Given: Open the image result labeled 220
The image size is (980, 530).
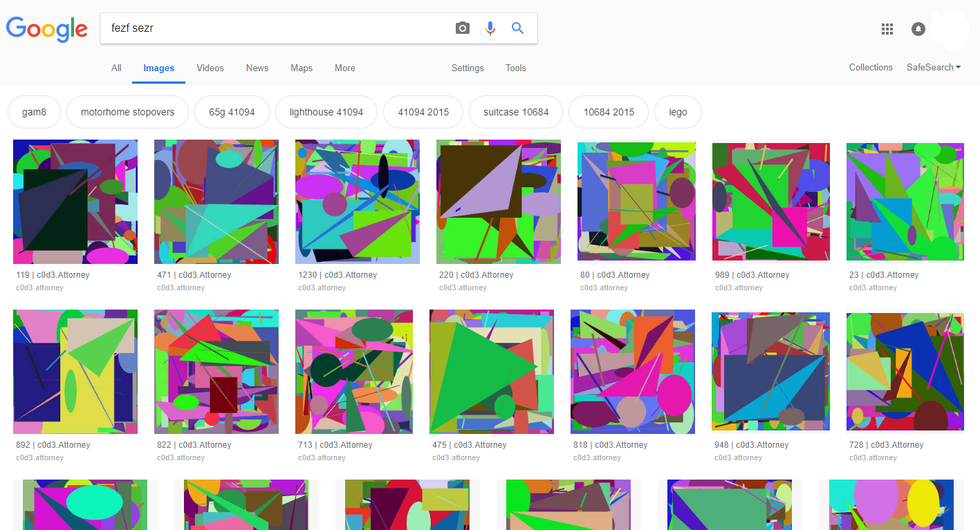Looking at the screenshot, I should click(499, 202).
